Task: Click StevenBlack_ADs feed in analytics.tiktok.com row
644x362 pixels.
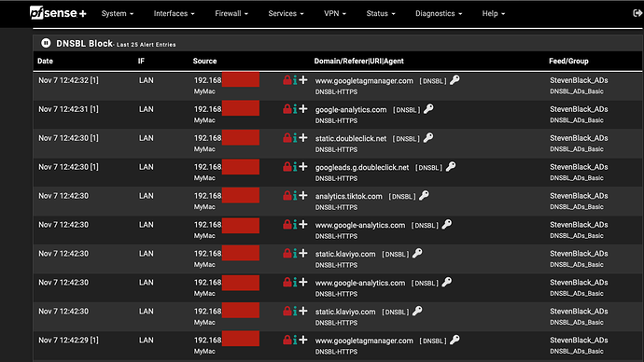Action: pos(579,196)
